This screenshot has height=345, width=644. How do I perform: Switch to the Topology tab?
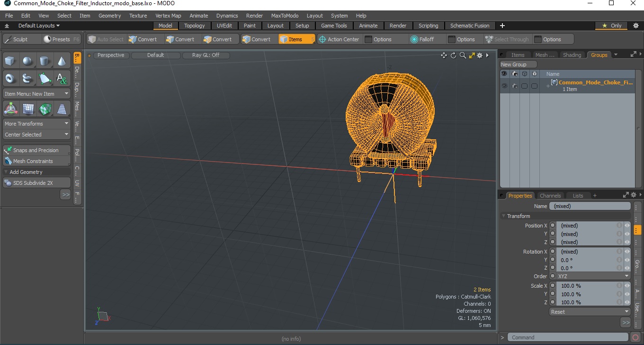pos(195,26)
